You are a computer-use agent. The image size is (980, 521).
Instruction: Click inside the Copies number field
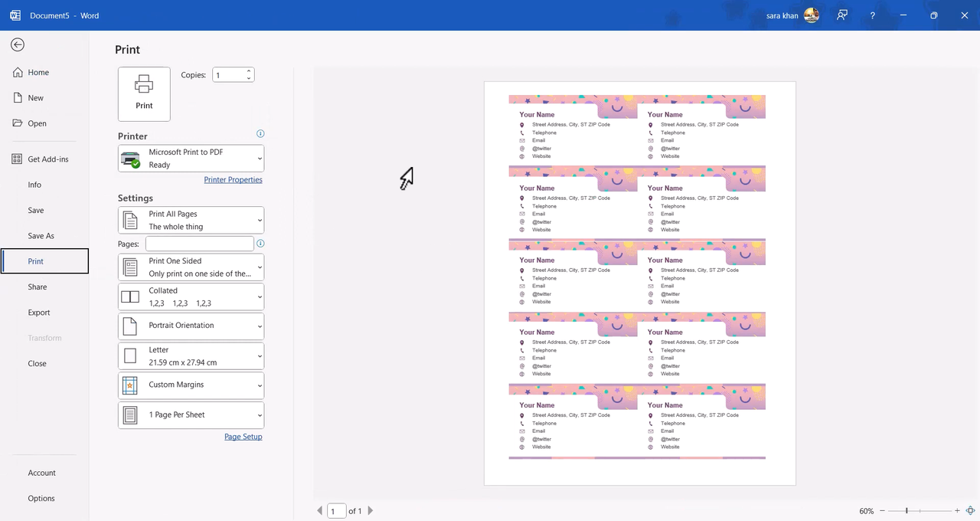229,75
